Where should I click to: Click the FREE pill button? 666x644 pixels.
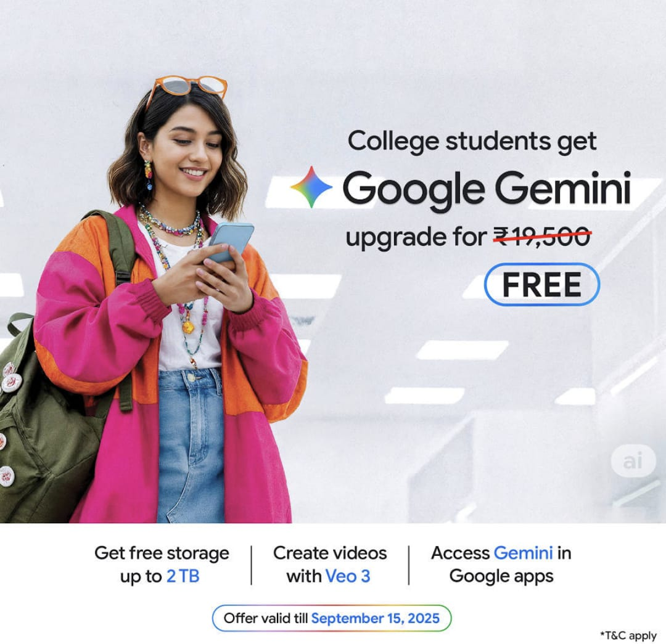click(541, 285)
